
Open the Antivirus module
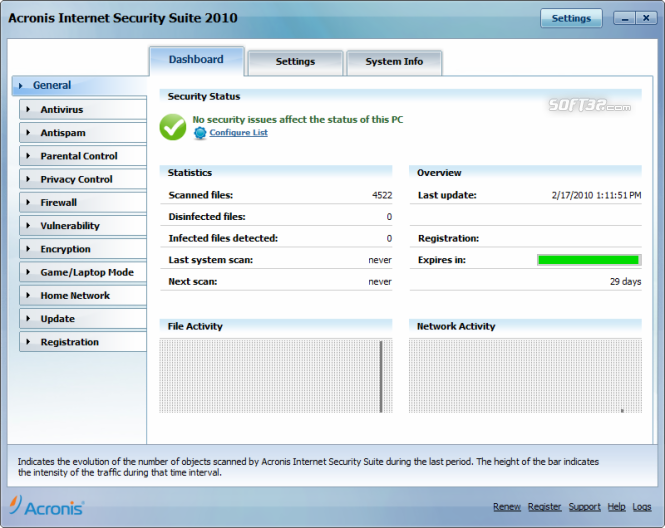[x=83, y=109]
